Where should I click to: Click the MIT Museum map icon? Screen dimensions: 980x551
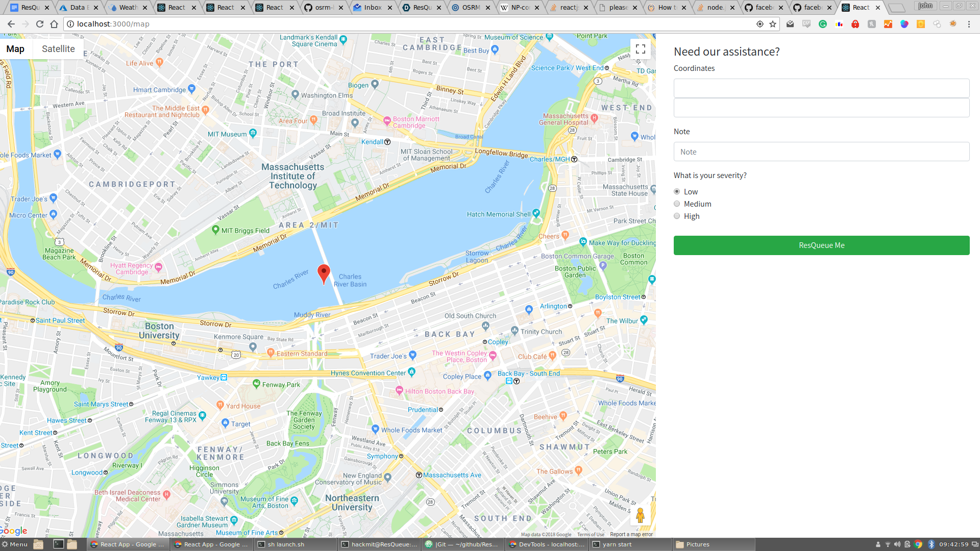253,133
